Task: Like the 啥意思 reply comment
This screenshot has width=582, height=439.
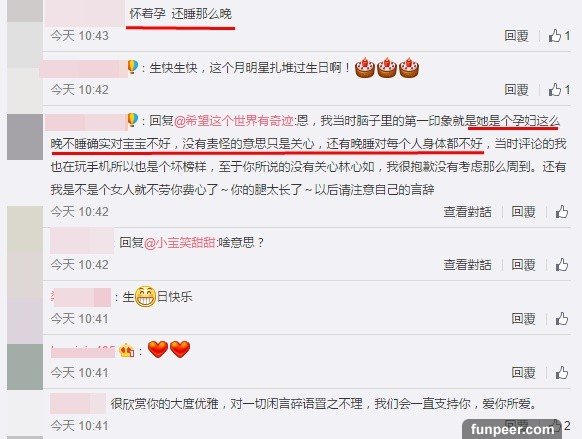Action: tap(562, 265)
